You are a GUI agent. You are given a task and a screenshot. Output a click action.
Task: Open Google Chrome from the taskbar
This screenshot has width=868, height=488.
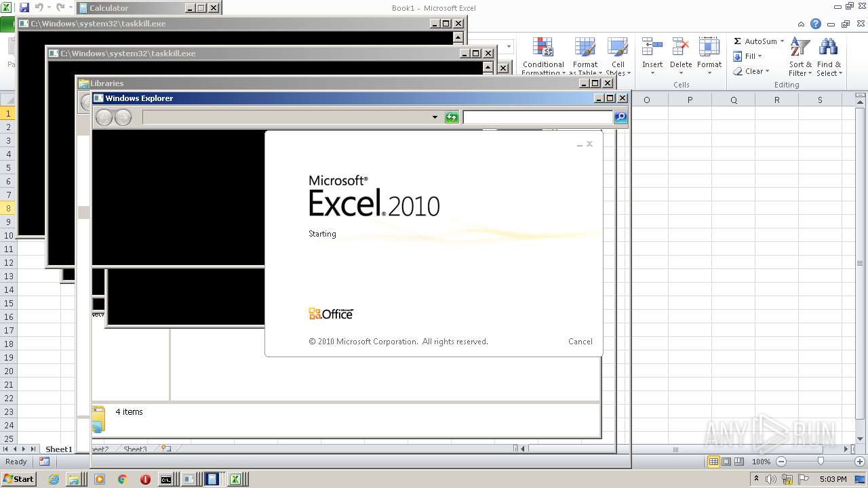[123, 479]
